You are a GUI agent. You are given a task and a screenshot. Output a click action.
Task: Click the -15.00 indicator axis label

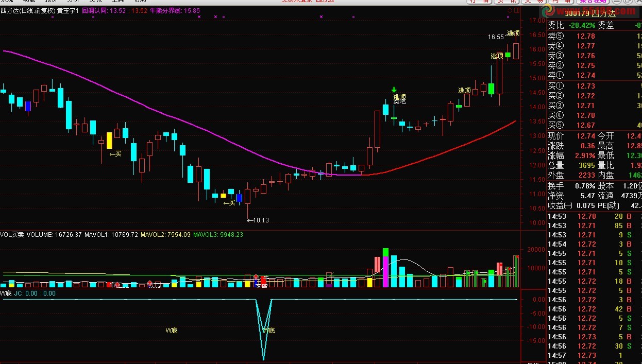536,340
